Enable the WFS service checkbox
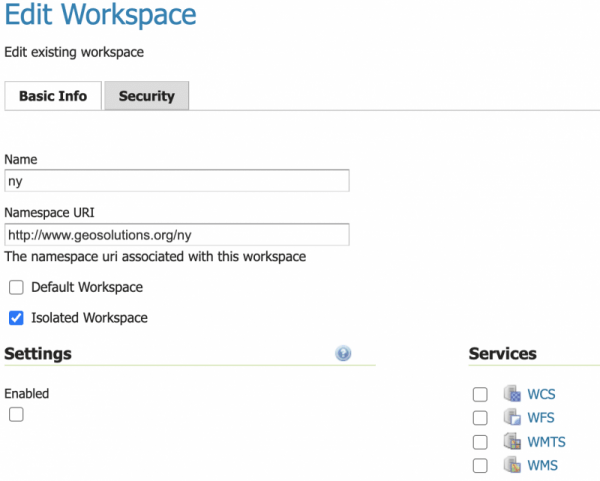Screen dimensions: 600x481 click(x=480, y=418)
